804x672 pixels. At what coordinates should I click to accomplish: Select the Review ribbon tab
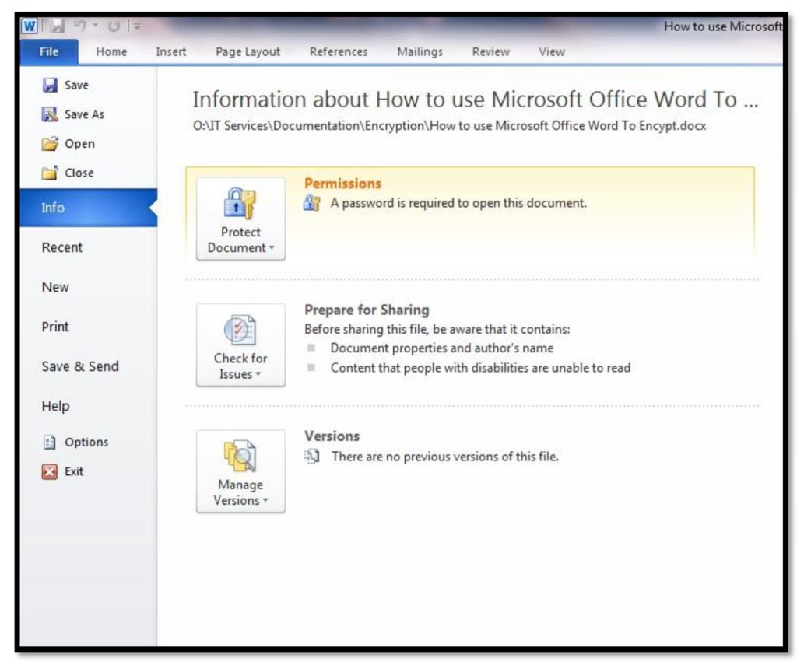[490, 52]
